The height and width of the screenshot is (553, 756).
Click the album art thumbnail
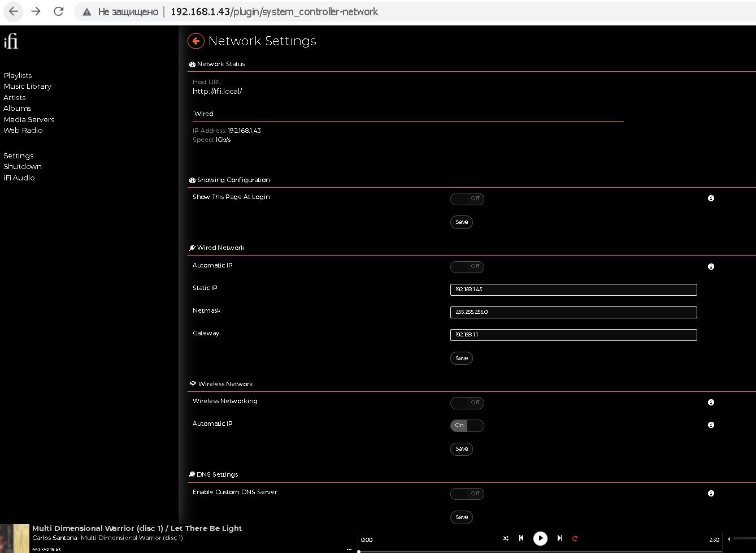click(x=15, y=538)
